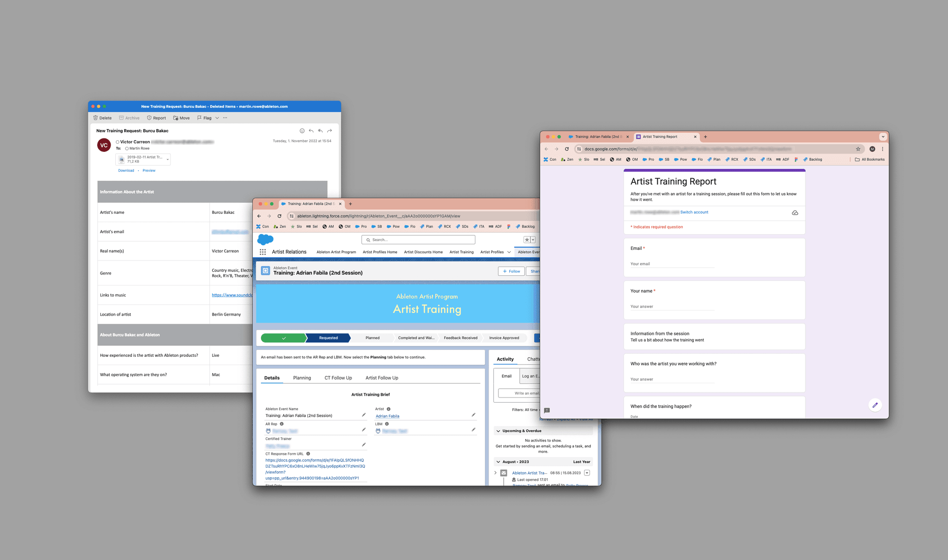Image resolution: width=948 pixels, height=560 pixels.
Task: Click the VC sender avatar
Action: pos(104,145)
